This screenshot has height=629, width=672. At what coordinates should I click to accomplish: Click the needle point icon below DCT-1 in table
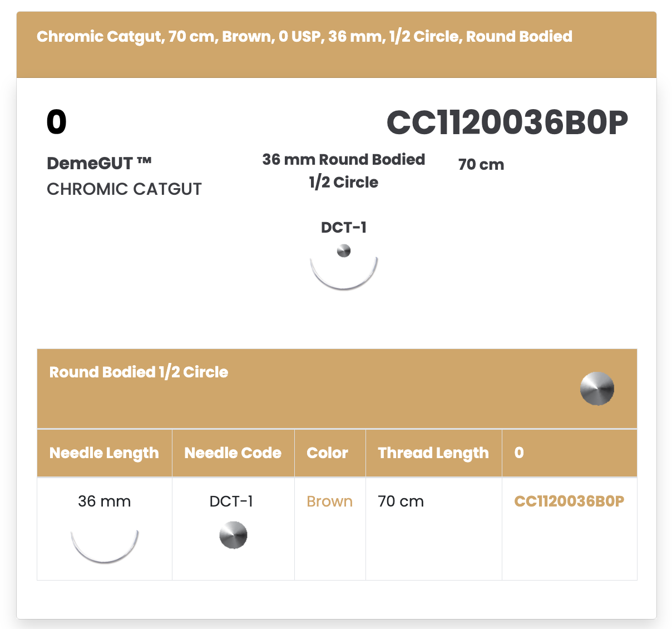pyautogui.click(x=233, y=535)
